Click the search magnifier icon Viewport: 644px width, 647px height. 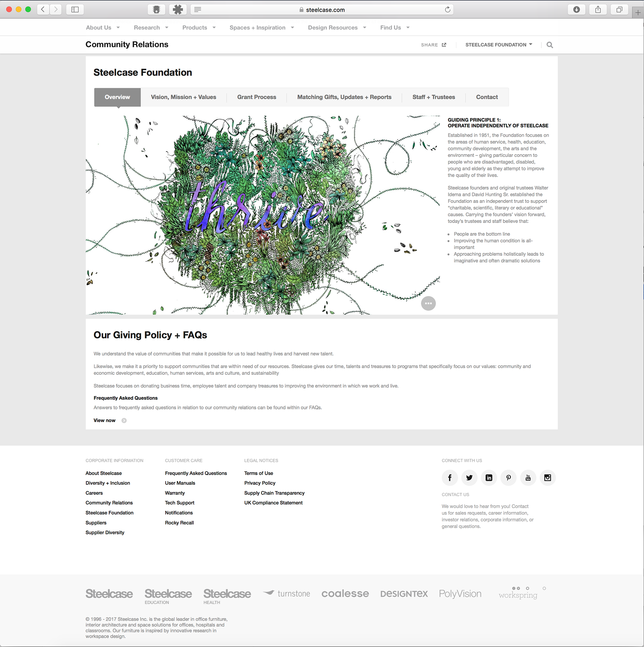coord(549,45)
